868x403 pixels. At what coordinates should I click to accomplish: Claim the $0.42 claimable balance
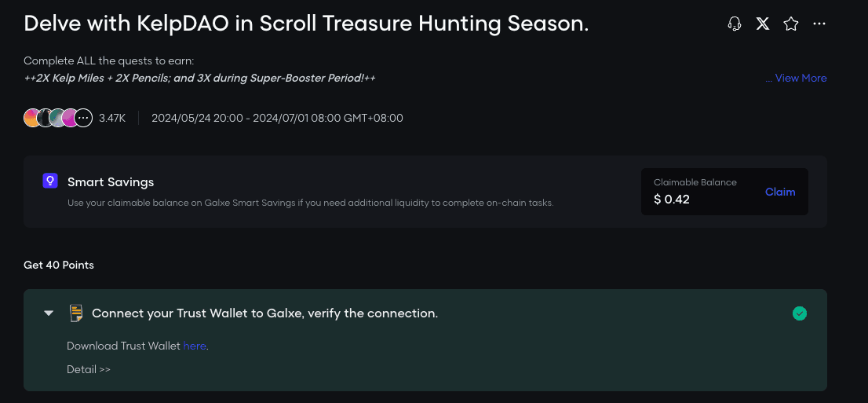[780, 192]
